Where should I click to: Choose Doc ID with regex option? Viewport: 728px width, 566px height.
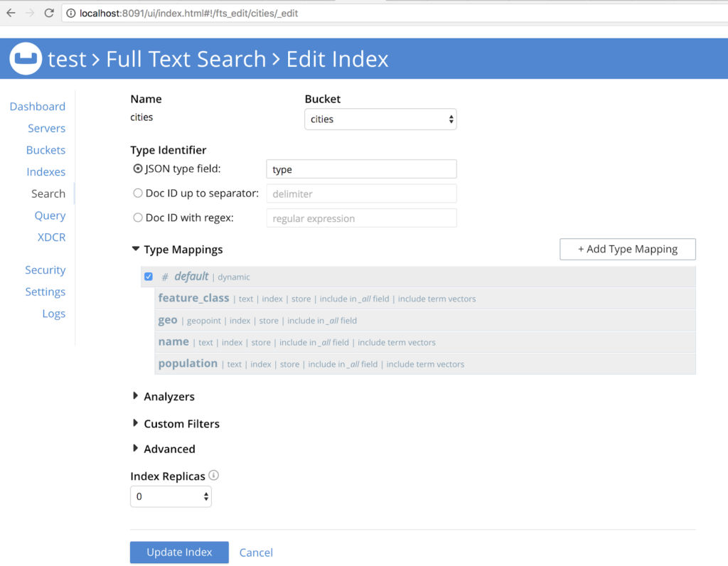pos(138,218)
